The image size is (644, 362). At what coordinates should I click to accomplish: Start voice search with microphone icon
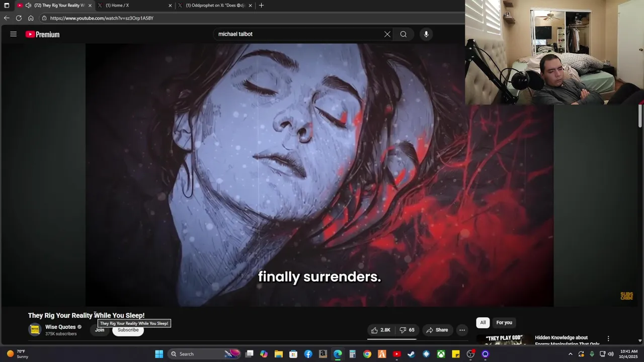click(x=426, y=34)
